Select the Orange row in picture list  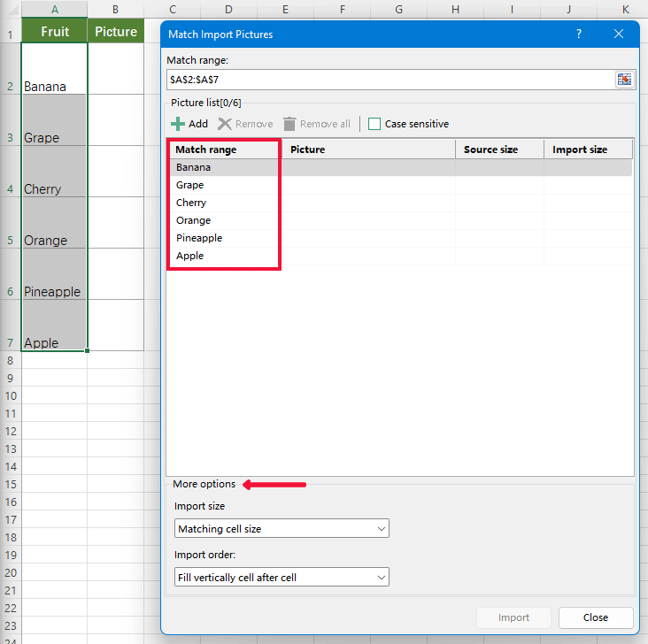click(x=399, y=220)
